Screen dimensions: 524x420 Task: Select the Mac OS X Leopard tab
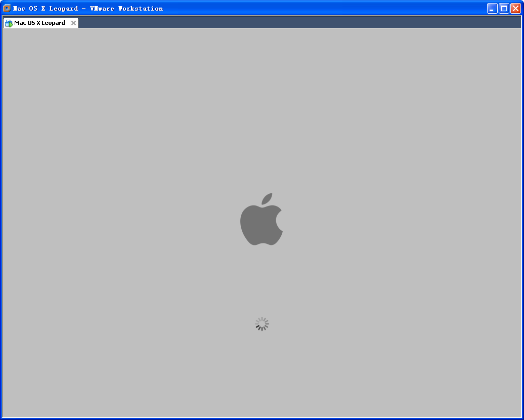[x=41, y=23]
